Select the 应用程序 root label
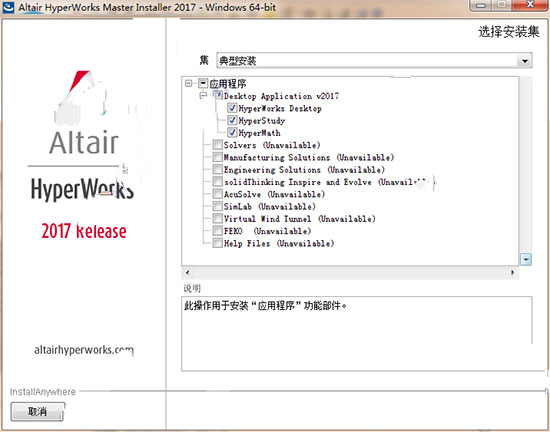Screen dimensions: 550x432 [x=228, y=84]
